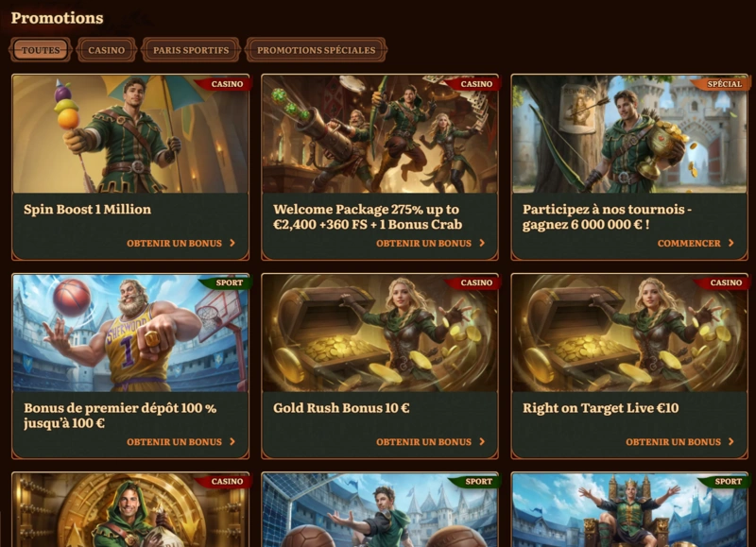Show PROMOTIONS SPÉCIALES tab
The width and height of the screenshot is (756, 547).
tap(316, 50)
